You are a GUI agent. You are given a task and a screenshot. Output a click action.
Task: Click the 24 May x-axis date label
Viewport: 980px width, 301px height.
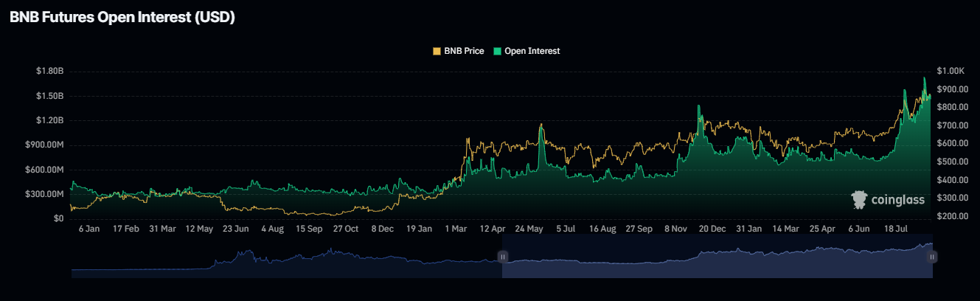click(529, 229)
